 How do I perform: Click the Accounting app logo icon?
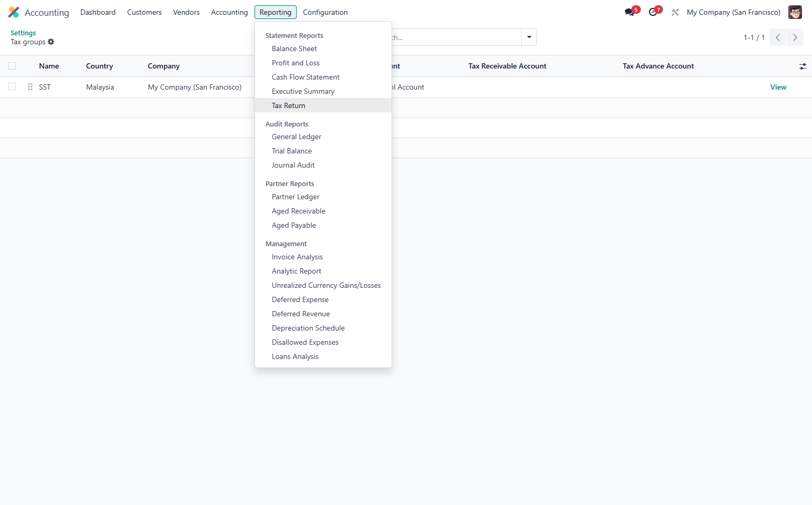[14, 12]
